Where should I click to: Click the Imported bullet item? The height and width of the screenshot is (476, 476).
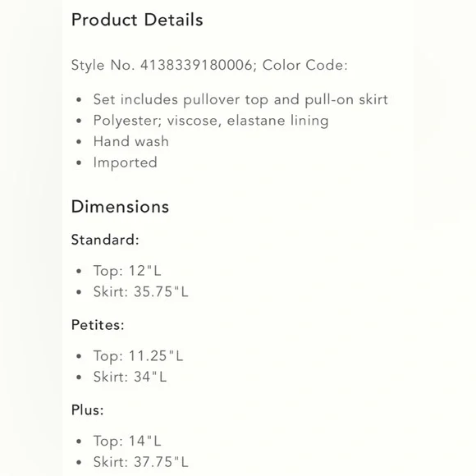(x=125, y=162)
